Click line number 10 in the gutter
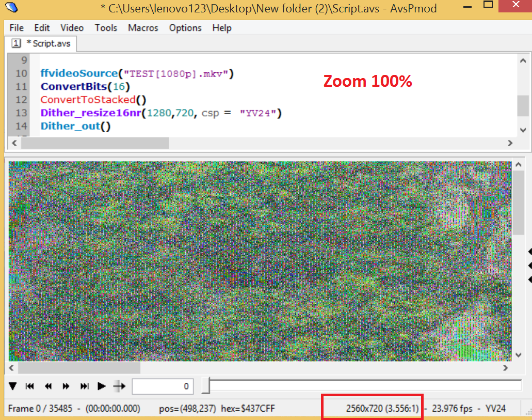Image resolution: width=532 pixels, height=420 pixels. pos(21,73)
